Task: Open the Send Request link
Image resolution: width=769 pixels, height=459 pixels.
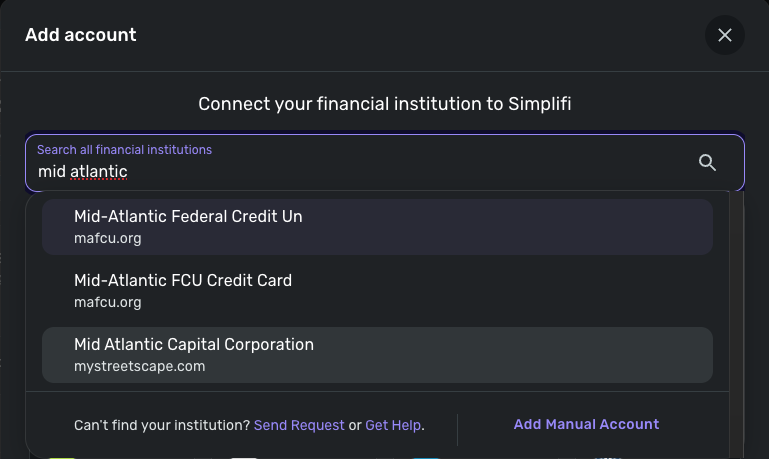Action: [x=299, y=425]
